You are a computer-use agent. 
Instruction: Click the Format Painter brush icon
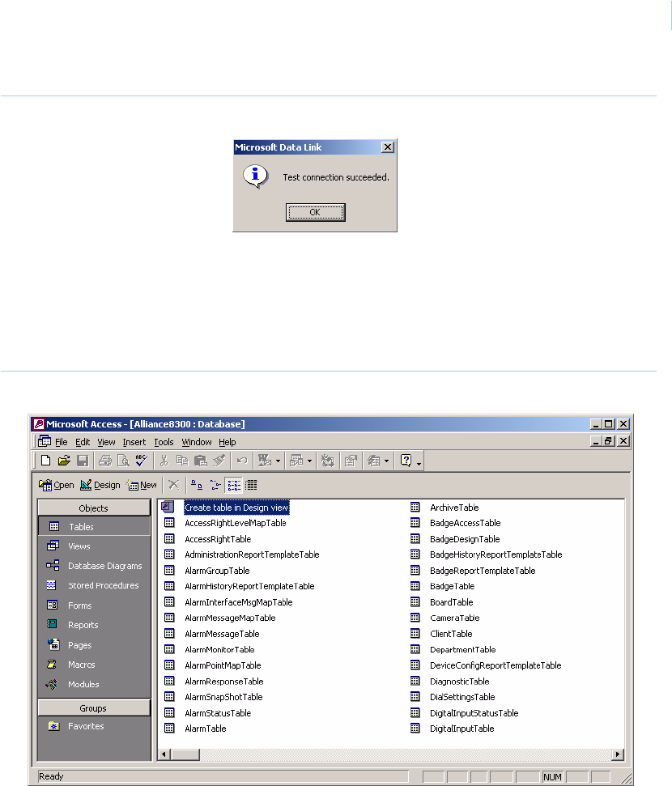[219, 460]
